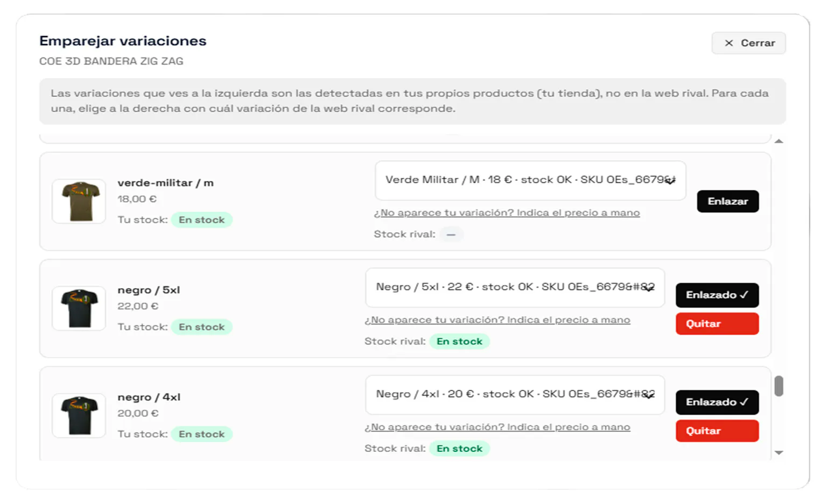The image size is (827, 504).
Task: Click the "negro / 5xl" variation name
Action: (149, 290)
